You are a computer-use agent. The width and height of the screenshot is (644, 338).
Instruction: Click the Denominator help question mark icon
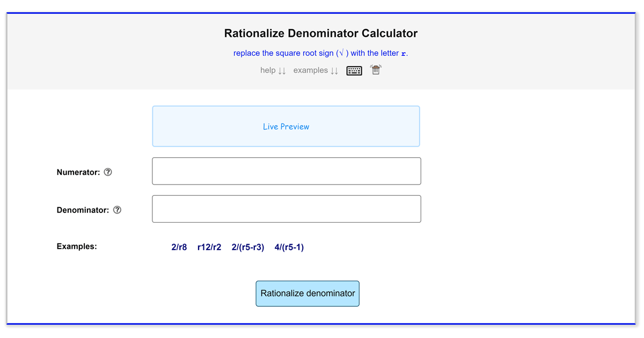click(117, 210)
